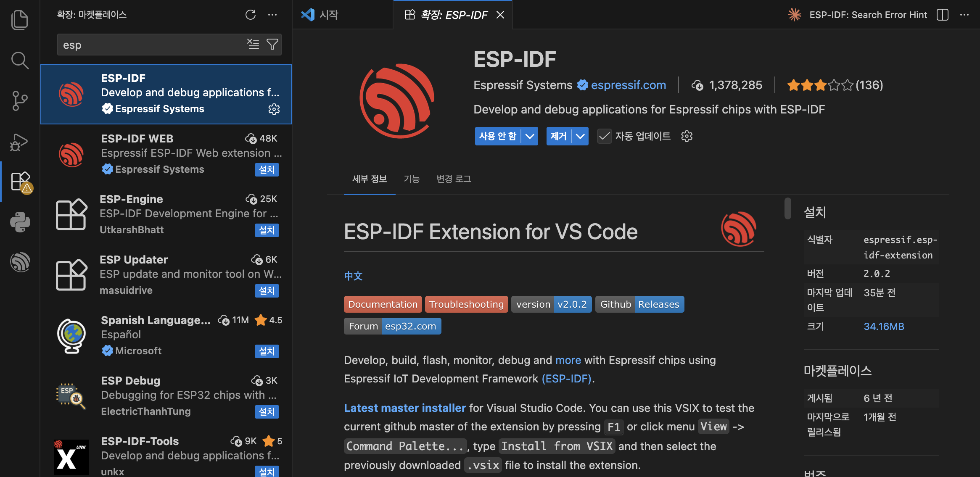Switch to the 세부 정보 details tab

pyautogui.click(x=370, y=179)
